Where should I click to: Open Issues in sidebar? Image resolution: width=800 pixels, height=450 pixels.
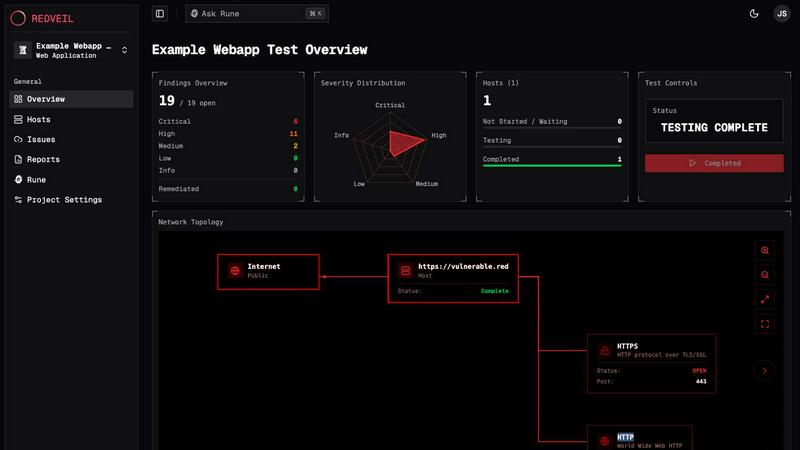pyautogui.click(x=71, y=139)
